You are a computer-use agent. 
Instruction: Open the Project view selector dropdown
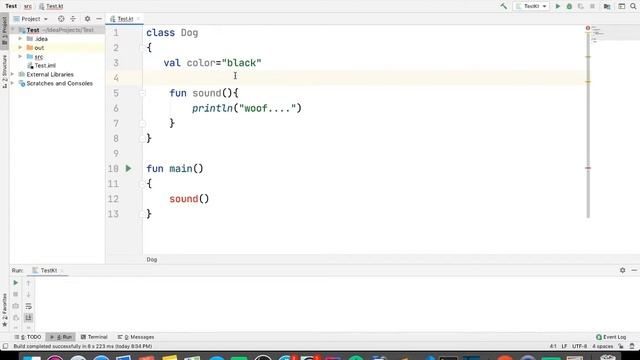point(31,19)
